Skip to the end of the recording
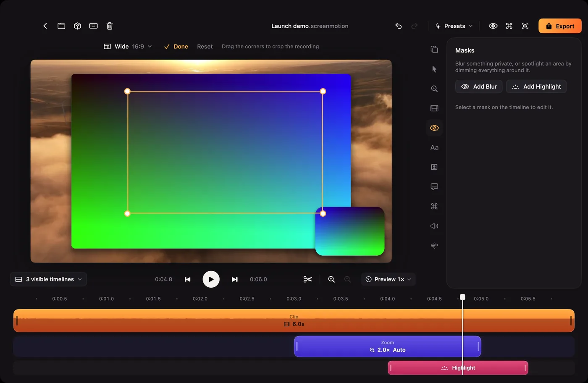The image size is (588, 383). pyautogui.click(x=235, y=279)
